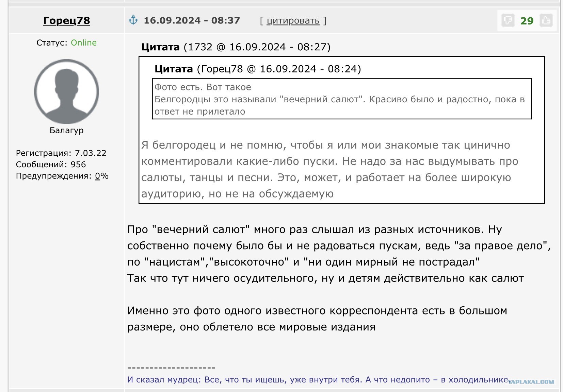
Task: Downvote the post with the thumbs-down icon
Action: (508, 21)
